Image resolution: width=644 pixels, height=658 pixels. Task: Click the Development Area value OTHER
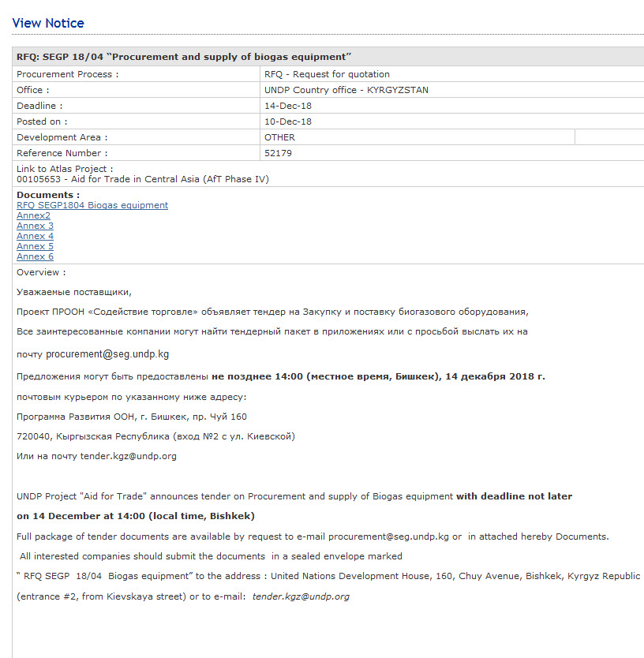pos(279,137)
